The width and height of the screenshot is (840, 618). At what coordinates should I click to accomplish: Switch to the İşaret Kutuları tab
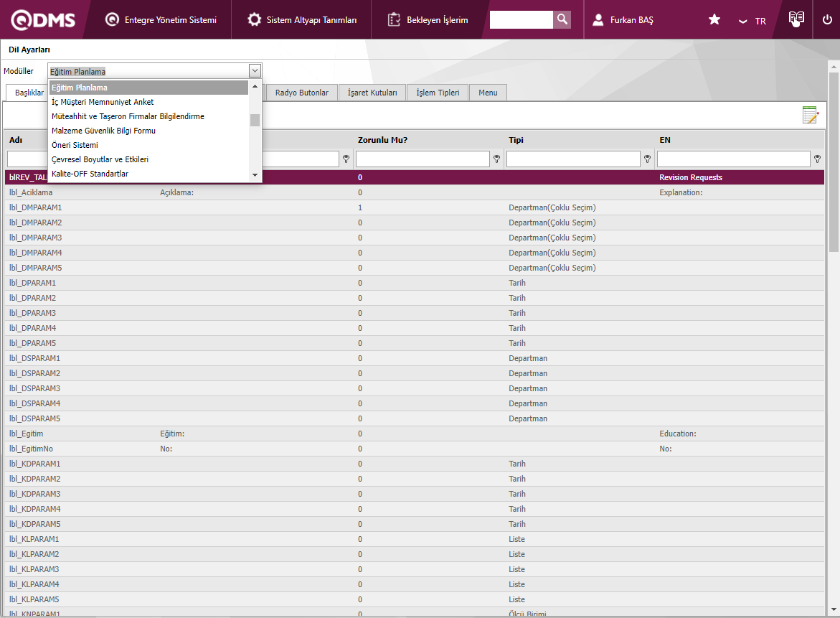click(x=372, y=93)
